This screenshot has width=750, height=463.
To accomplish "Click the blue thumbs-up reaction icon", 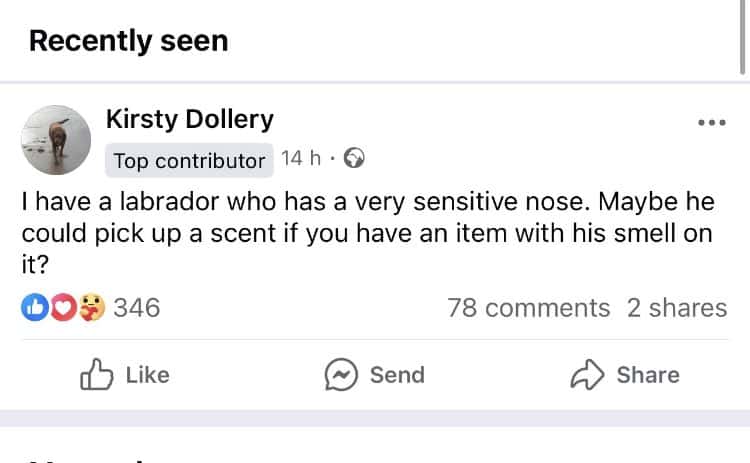I will click(x=35, y=307).
